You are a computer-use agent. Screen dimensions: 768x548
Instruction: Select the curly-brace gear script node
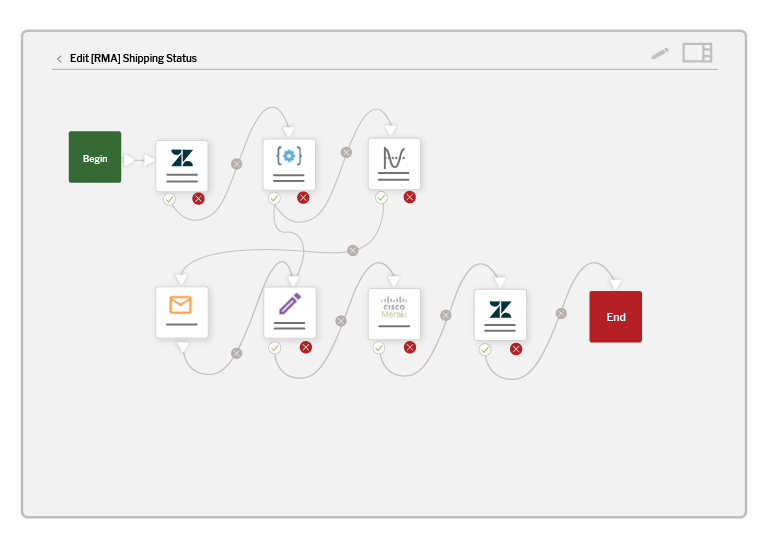[289, 165]
